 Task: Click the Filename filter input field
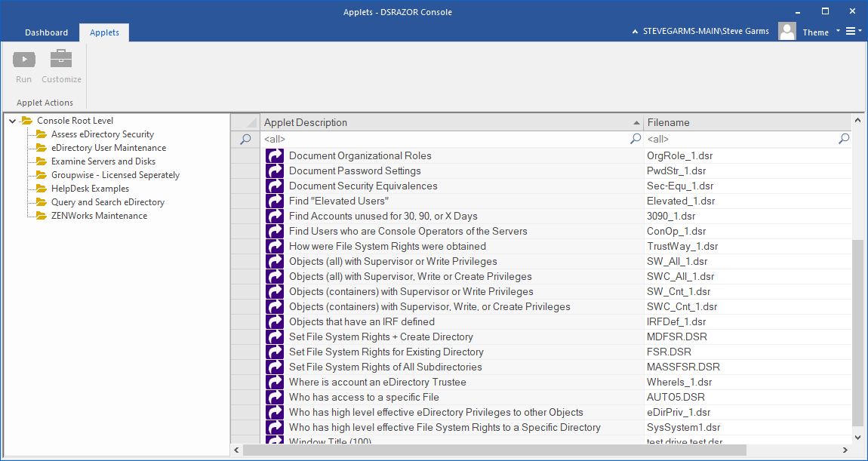pos(740,139)
